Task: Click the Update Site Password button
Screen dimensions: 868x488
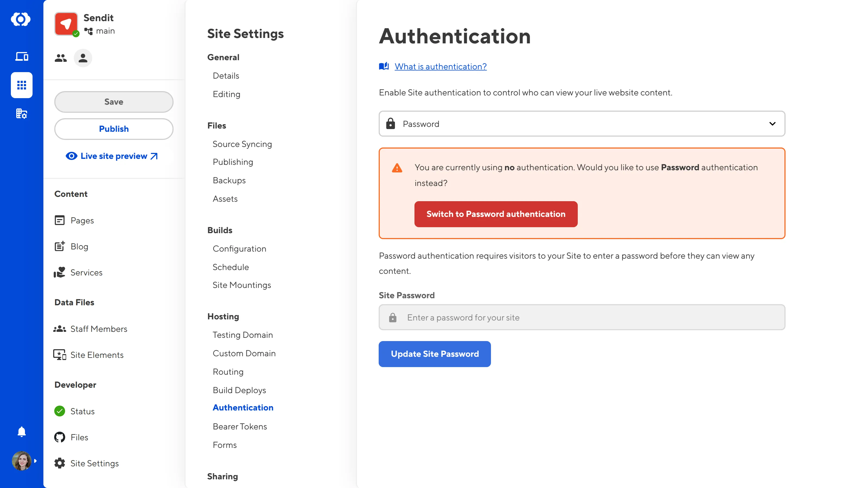Action: pos(435,354)
